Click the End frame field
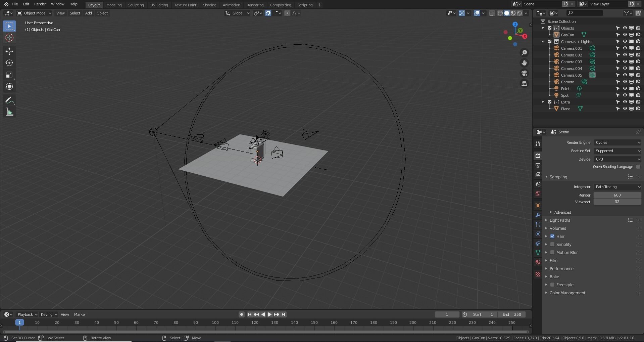This screenshot has width=644, height=342. click(512, 314)
